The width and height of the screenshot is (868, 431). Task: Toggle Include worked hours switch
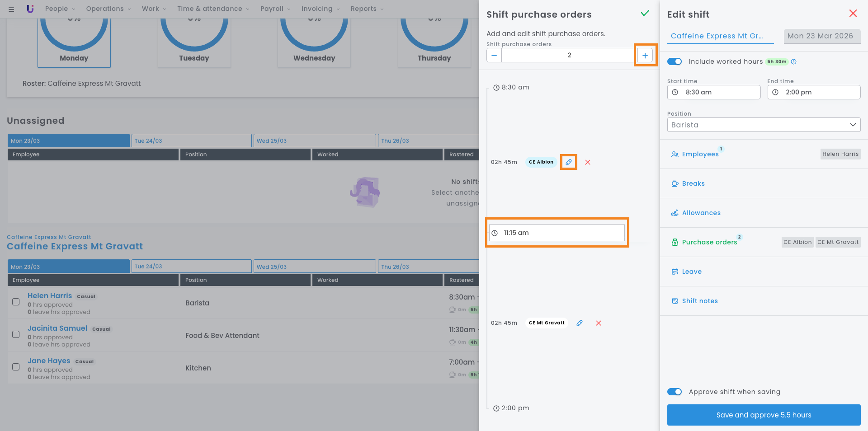675,61
